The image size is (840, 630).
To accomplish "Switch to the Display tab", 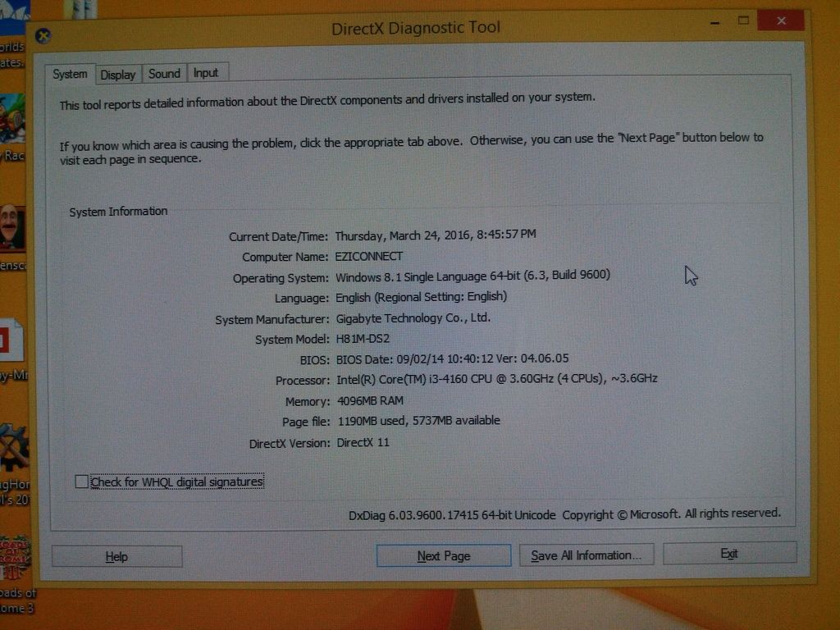I will pos(118,74).
